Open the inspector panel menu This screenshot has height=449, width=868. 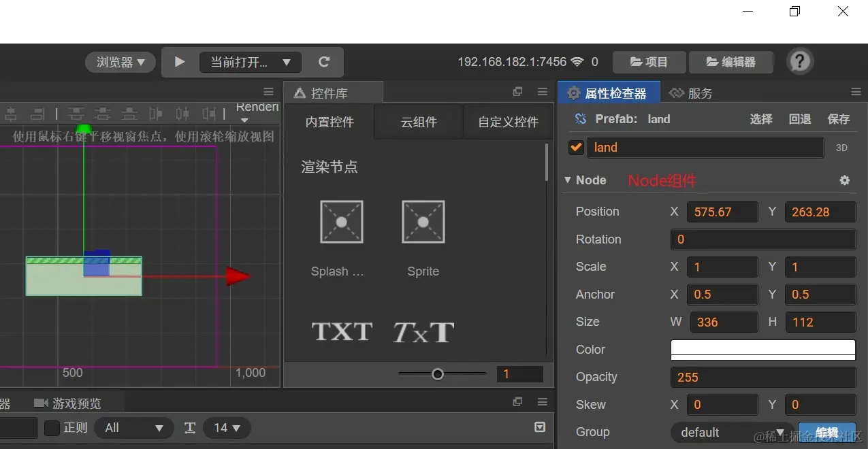click(856, 92)
